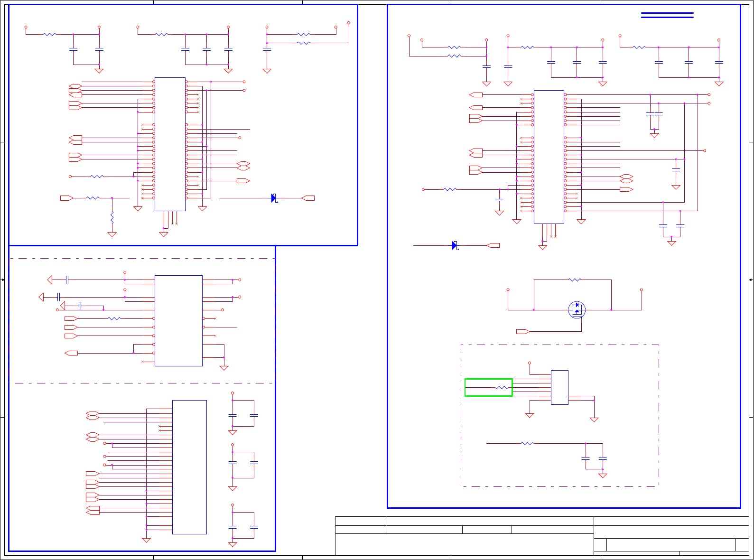
Task: Select the circled MOSFET transistor symbol
Action: [x=577, y=310]
